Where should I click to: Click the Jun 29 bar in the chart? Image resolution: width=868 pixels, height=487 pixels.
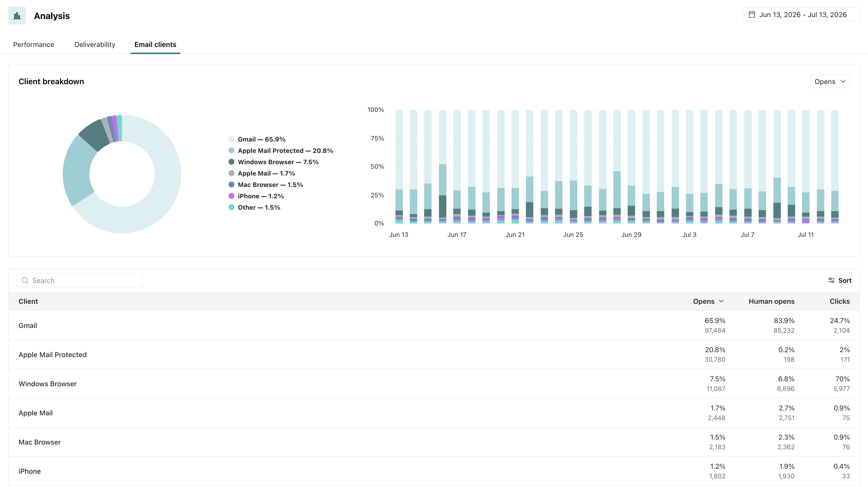[x=631, y=167]
